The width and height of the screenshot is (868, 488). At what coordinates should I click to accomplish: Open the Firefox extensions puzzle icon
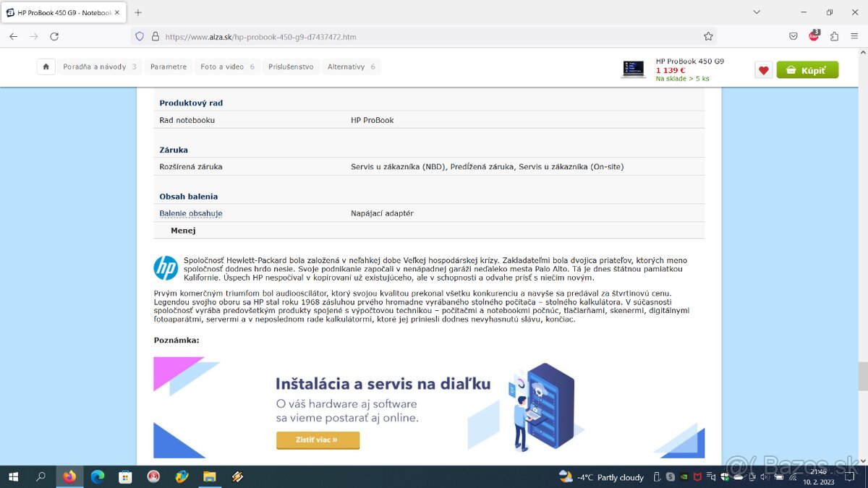pos(834,36)
